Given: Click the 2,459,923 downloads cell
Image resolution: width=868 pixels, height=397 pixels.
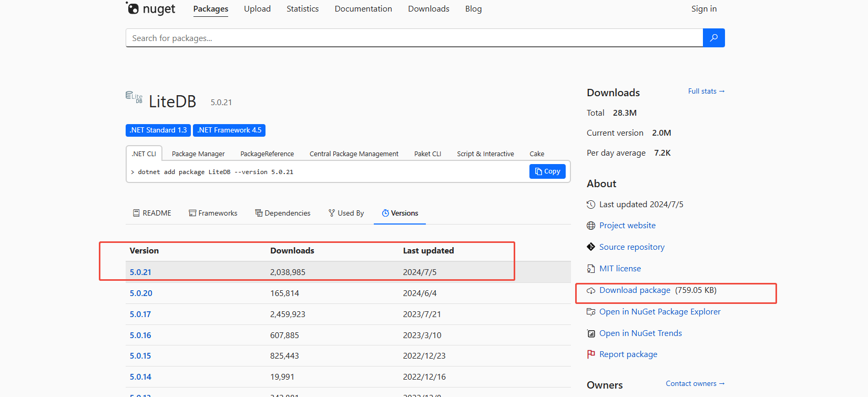Looking at the screenshot, I should point(288,314).
